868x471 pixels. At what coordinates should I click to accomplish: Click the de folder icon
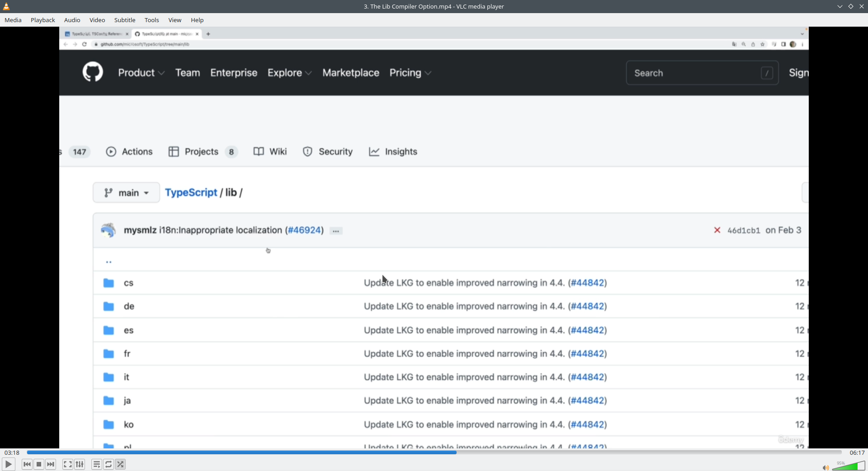click(108, 306)
